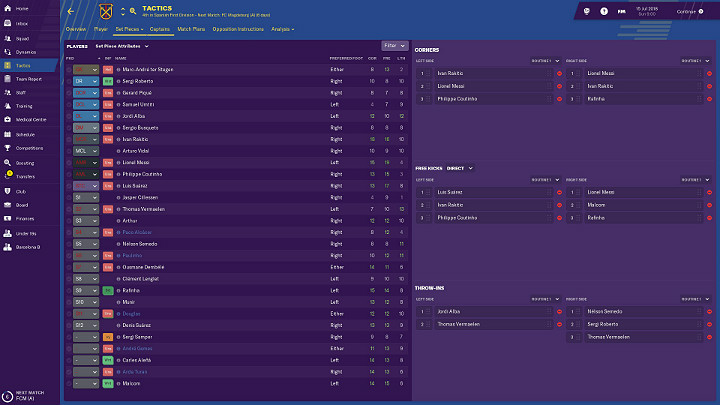Select the row checkbox for Lionel Messi
The width and height of the screenshot is (720, 405).
tap(69, 163)
